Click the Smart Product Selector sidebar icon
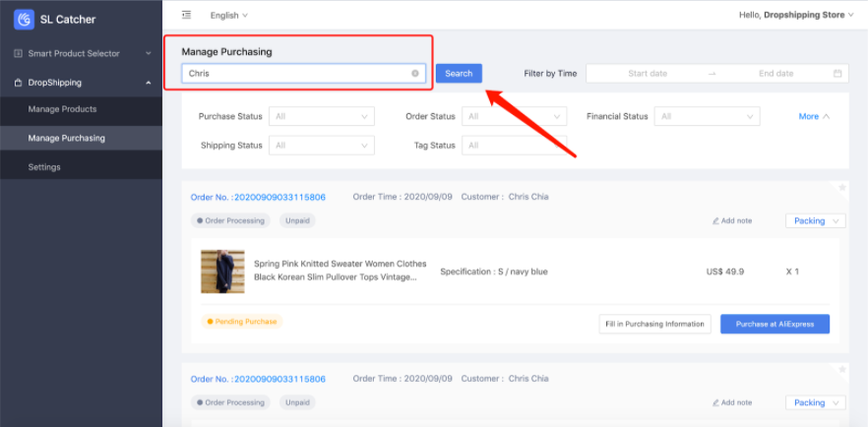The width and height of the screenshot is (868, 427). 18,54
